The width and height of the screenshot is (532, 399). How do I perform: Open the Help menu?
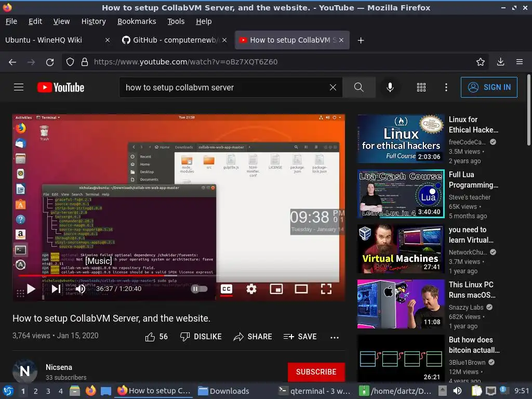click(x=204, y=21)
